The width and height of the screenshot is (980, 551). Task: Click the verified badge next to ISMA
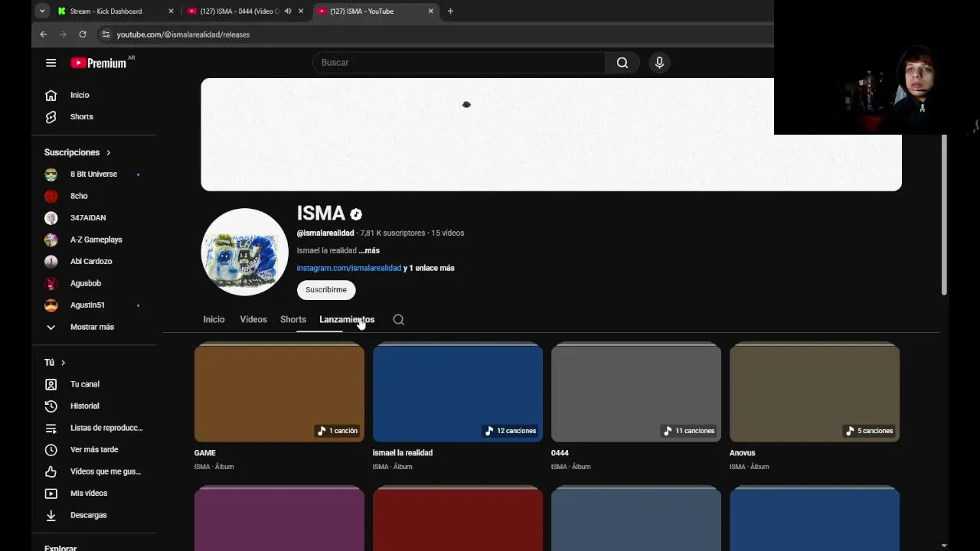(356, 214)
